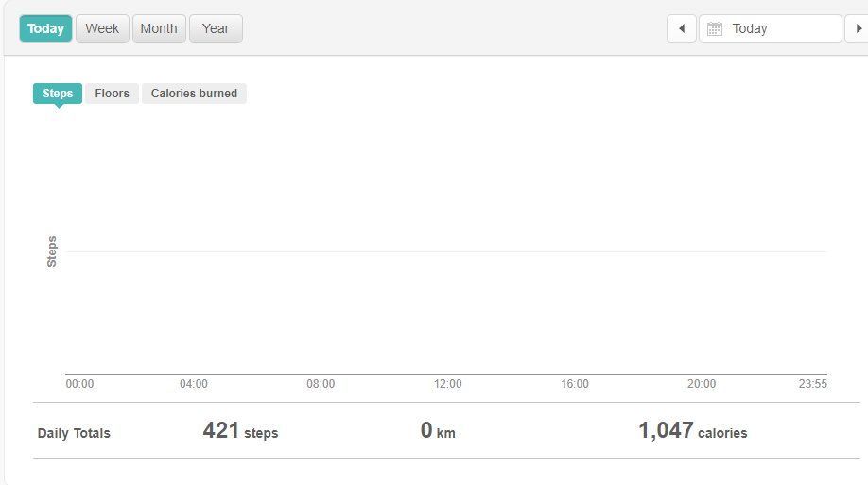The image size is (868, 485).
Task: Click the 23:55 end time marker
Action: (812, 384)
